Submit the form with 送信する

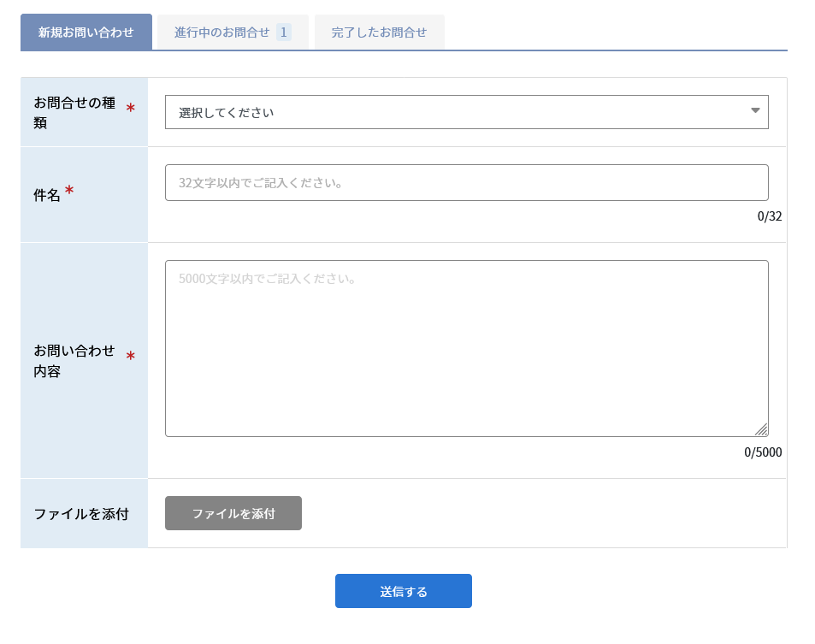click(x=403, y=591)
